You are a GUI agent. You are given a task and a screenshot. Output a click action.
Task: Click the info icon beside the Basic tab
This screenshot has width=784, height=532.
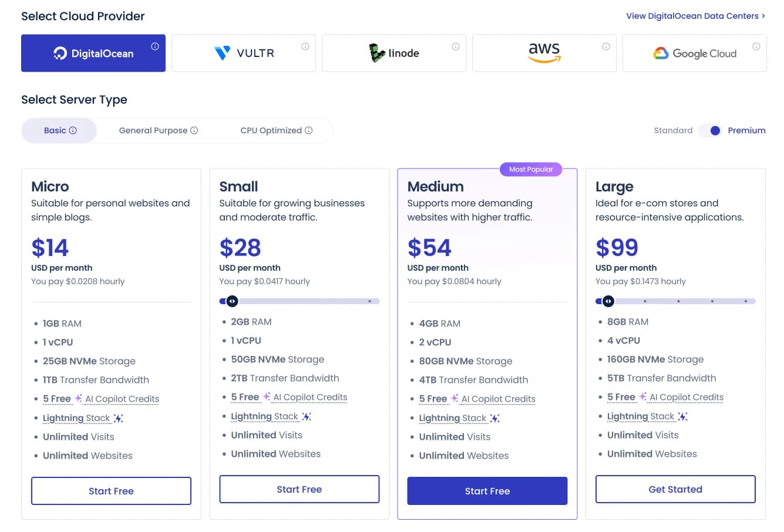click(x=73, y=130)
